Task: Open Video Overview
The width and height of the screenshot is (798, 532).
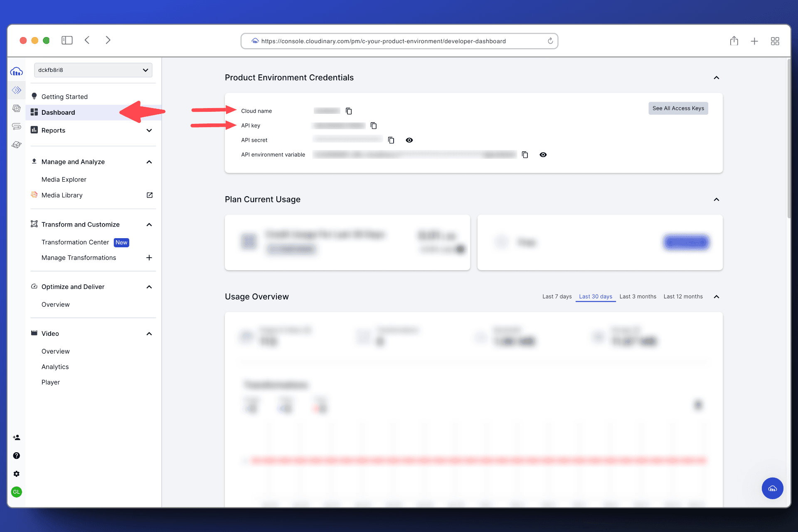Action: coord(56,352)
